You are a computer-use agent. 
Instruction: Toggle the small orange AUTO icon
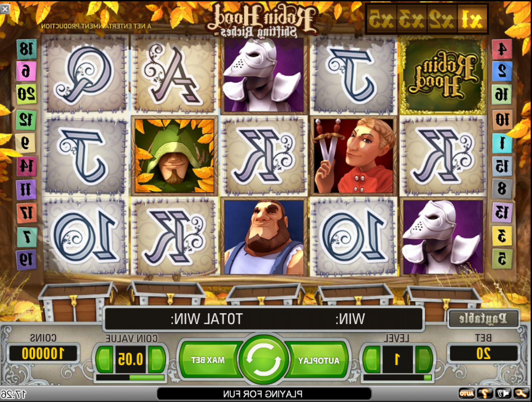(467, 393)
